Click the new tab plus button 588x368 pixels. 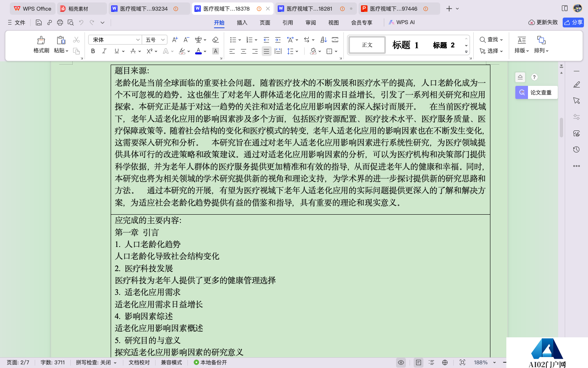pyautogui.click(x=449, y=9)
